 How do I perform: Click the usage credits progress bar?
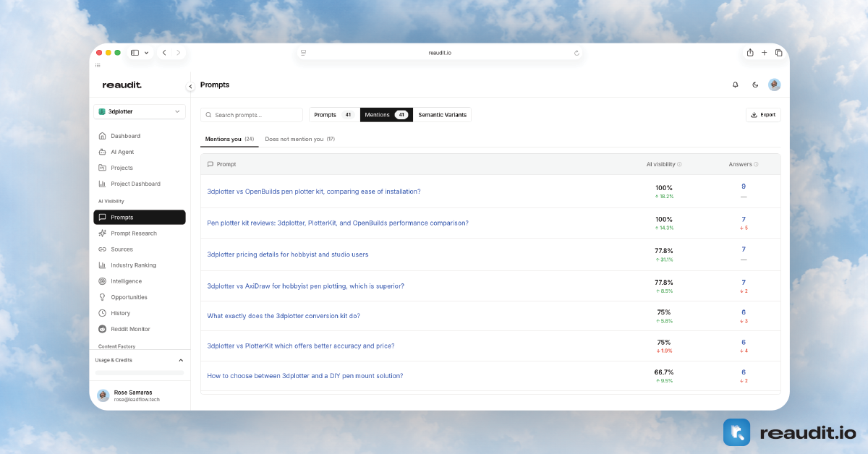tap(140, 372)
